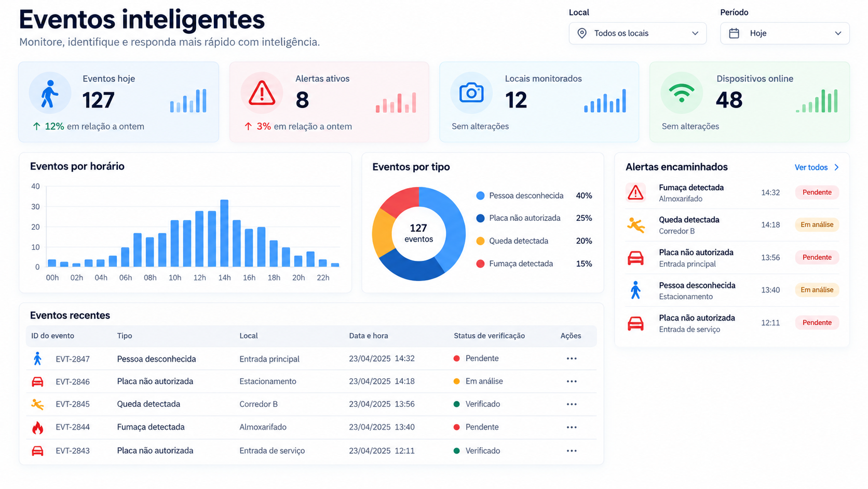Click the camera icon in Locais monitorados card
The image size is (868, 489).
[x=471, y=93]
